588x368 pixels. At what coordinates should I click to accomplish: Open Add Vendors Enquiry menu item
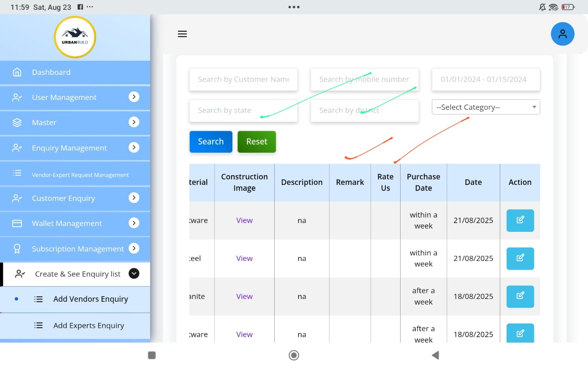[x=90, y=299]
